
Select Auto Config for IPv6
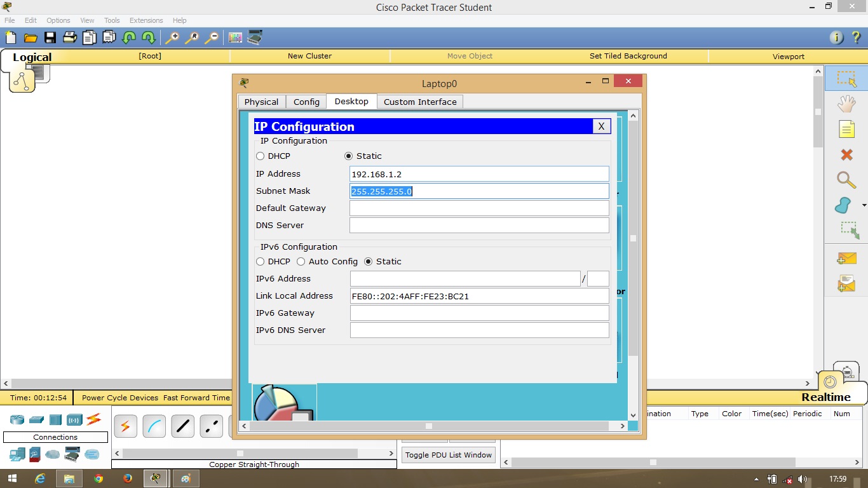pyautogui.click(x=301, y=262)
